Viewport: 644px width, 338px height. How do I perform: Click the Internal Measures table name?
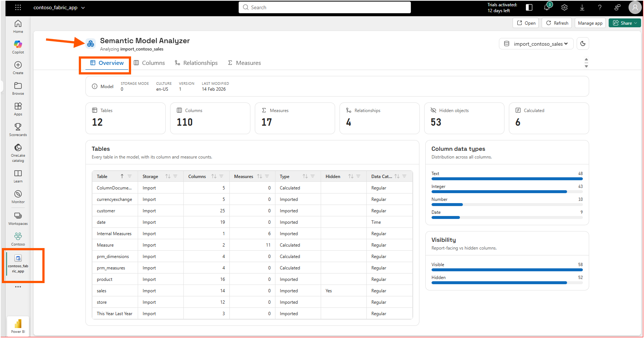pos(114,234)
